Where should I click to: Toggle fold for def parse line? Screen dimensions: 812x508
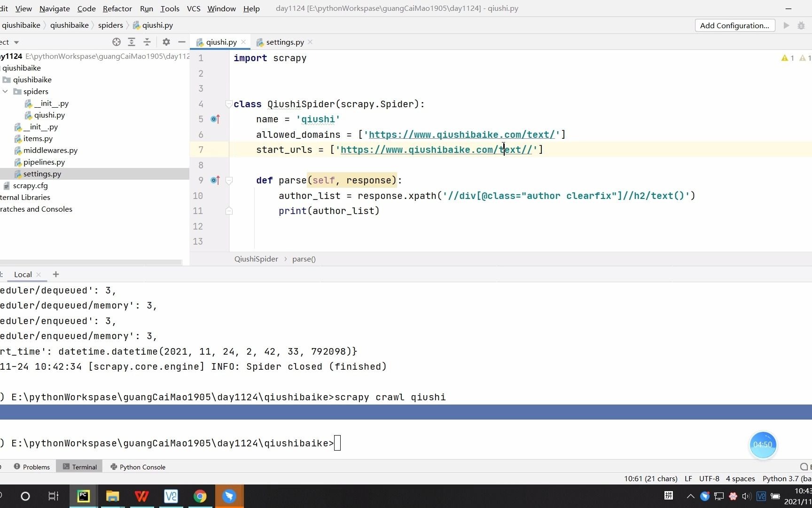[229, 180]
